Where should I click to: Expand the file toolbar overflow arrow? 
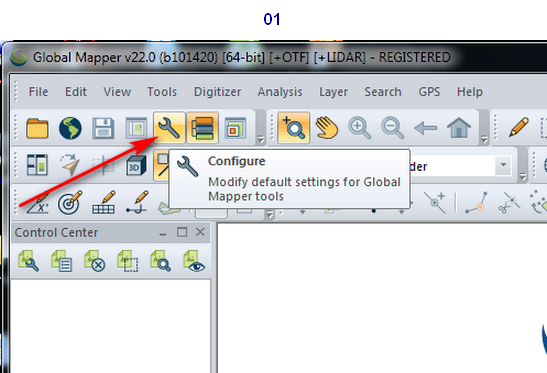coord(261,140)
